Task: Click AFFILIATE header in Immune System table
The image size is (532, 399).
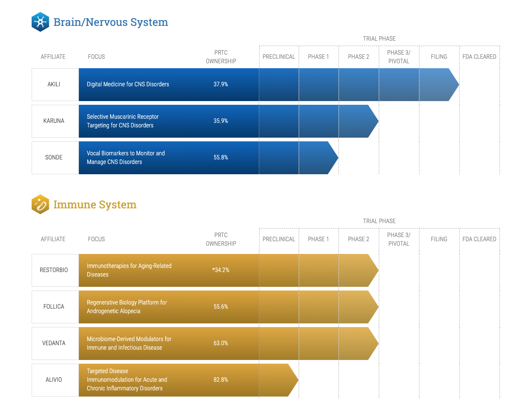Action: tap(53, 239)
